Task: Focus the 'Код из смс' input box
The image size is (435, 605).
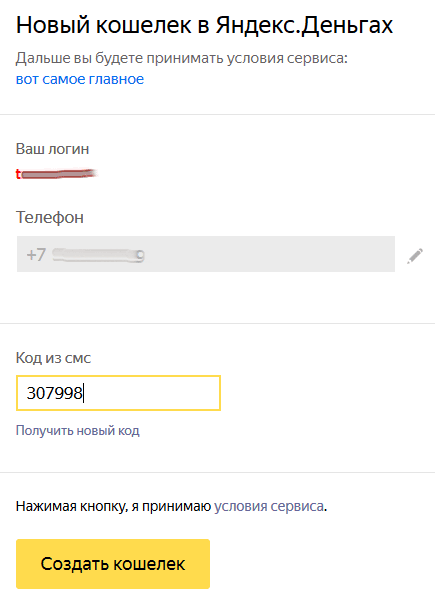Action: click(x=118, y=393)
